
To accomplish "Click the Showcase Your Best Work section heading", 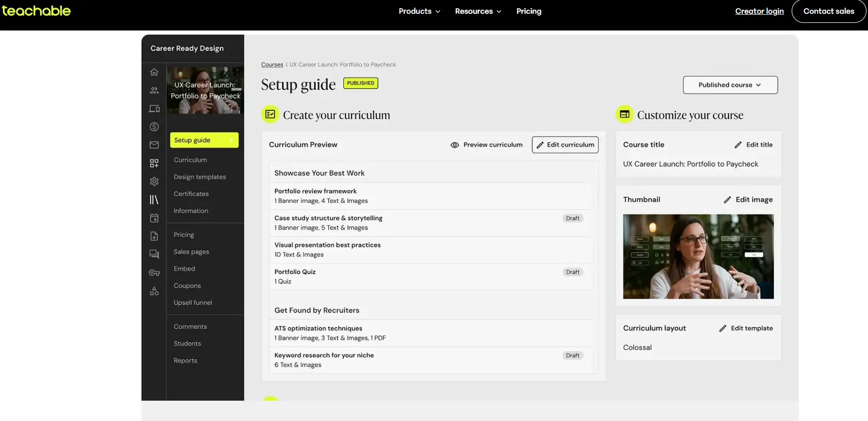I will click(x=320, y=173).
